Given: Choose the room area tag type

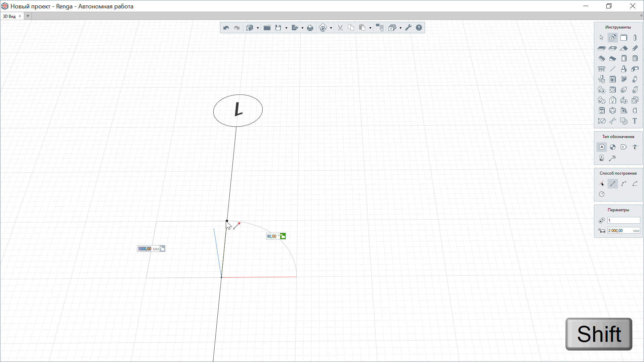Looking at the screenshot, I should coord(601,158).
